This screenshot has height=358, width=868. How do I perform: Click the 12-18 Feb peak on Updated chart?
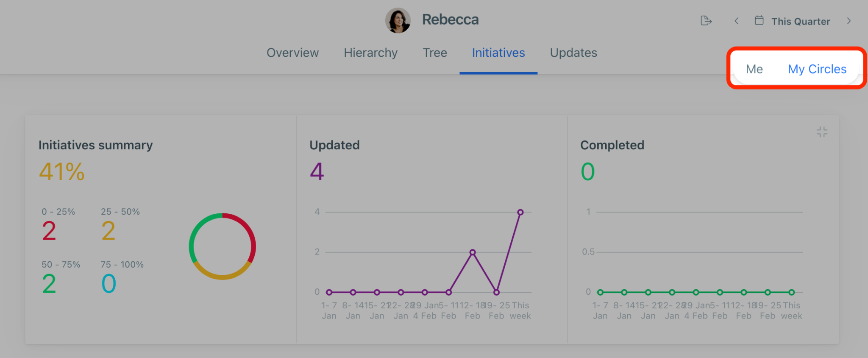[x=473, y=252]
